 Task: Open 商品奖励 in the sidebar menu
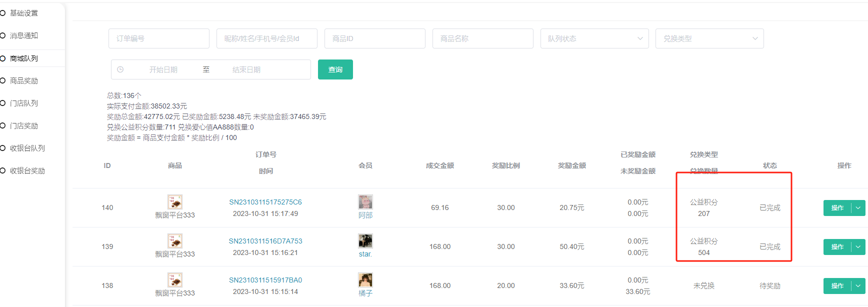point(24,80)
